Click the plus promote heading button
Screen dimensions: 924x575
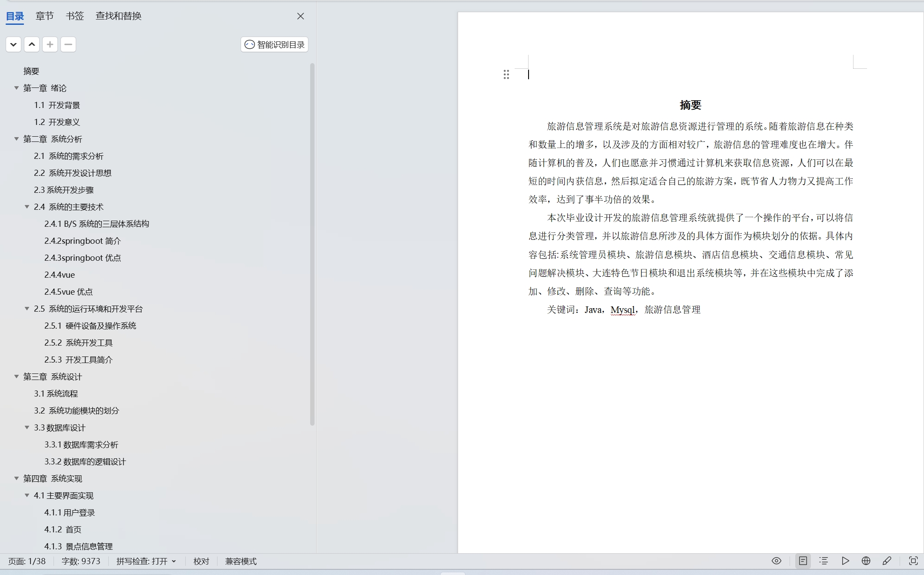50,44
